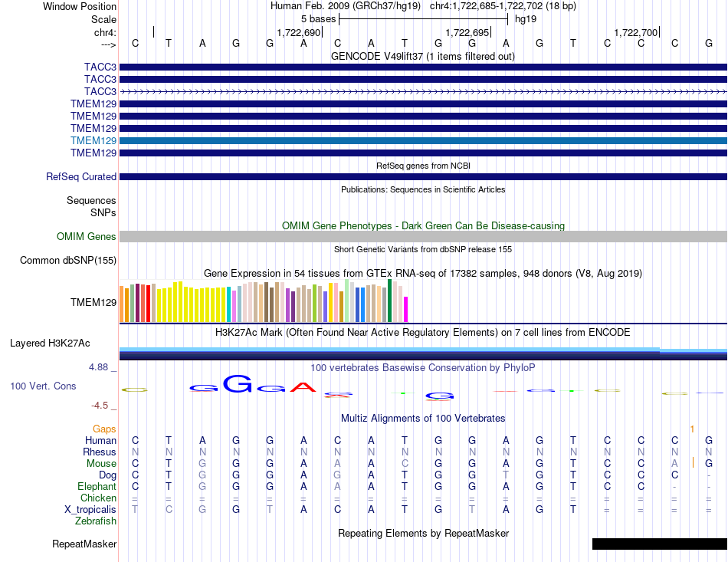The image size is (728, 562).
Task: Click the GENCODE V49lift37 track title
Action: pyautogui.click(x=423, y=56)
